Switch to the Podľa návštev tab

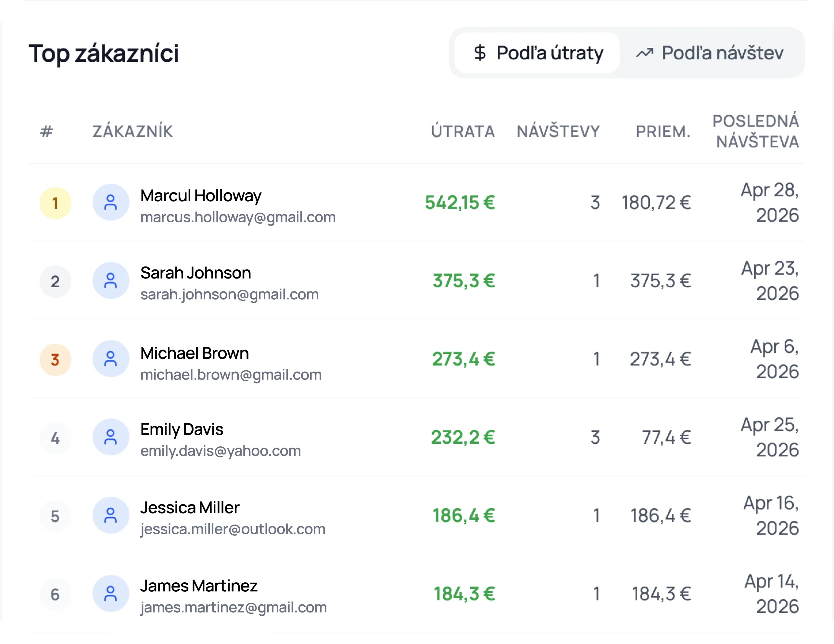point(710,53)
